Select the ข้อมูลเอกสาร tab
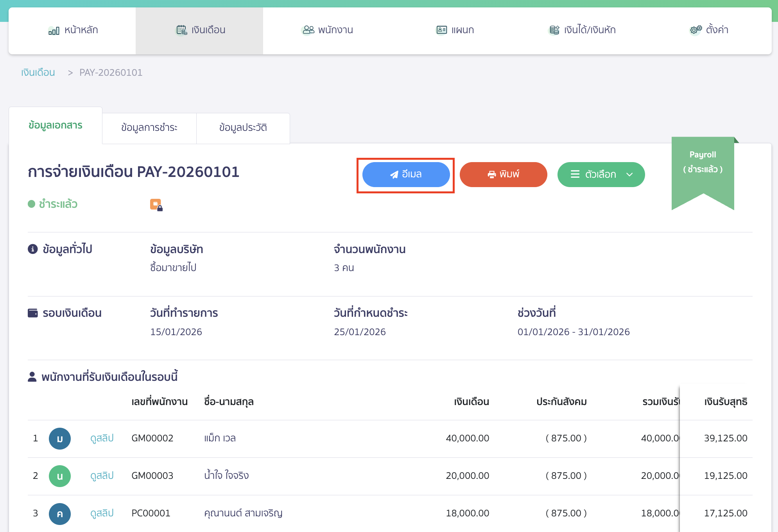Screen dimensions: 778x532 click(56, 126)
